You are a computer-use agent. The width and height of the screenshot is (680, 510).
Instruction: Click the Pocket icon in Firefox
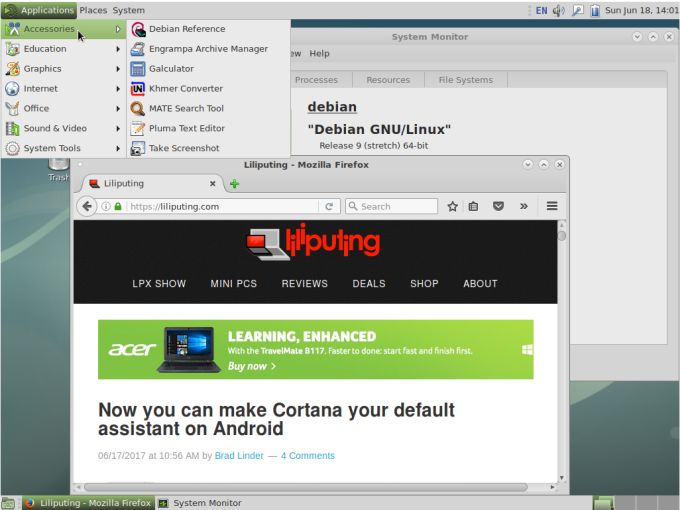498,206
